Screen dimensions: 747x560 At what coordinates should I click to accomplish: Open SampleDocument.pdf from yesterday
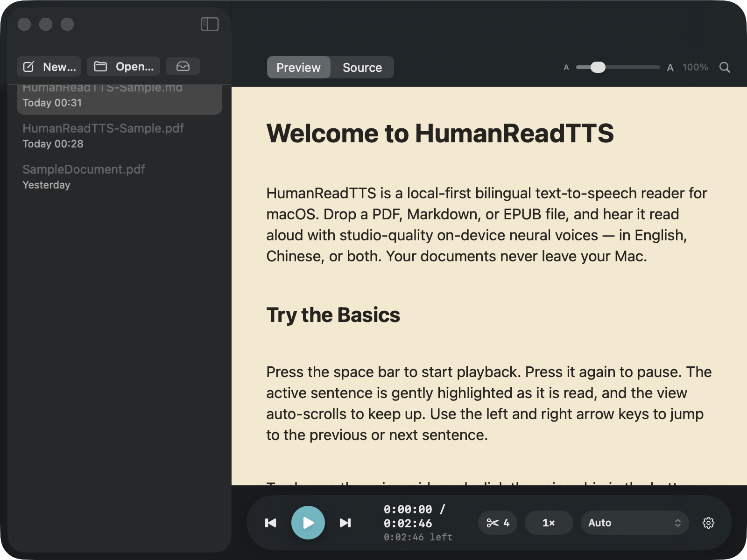(120, 177)
